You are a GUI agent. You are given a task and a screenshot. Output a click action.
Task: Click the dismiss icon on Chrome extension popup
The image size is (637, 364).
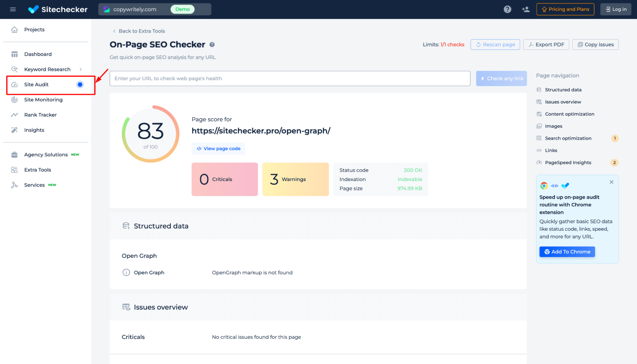click(x=612, y=182)
